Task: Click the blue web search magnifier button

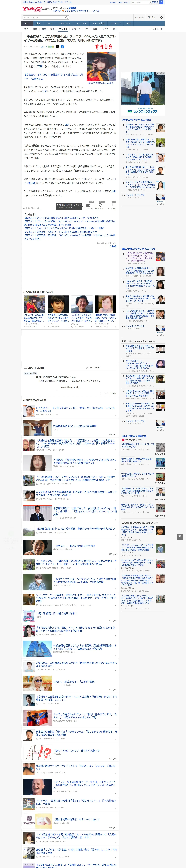Action: click(161, 2)
